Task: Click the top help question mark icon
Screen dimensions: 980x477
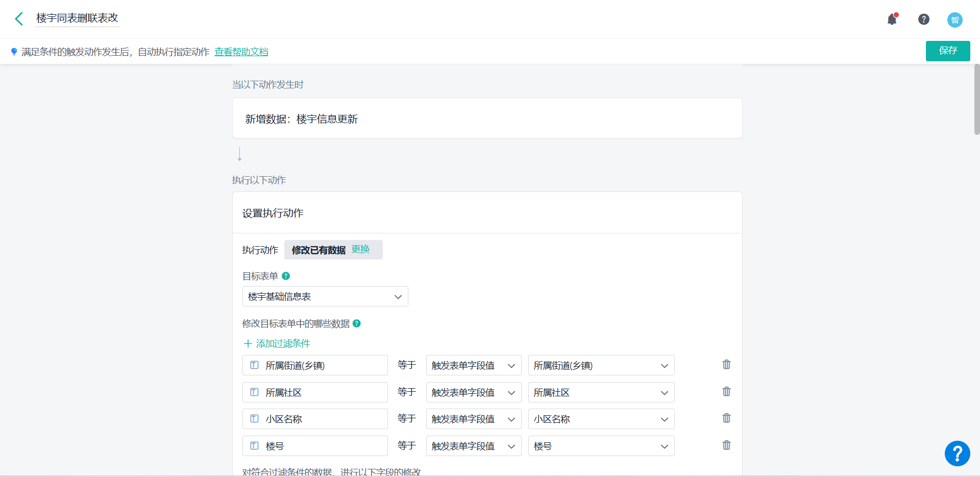Action: tap(923, 19)
